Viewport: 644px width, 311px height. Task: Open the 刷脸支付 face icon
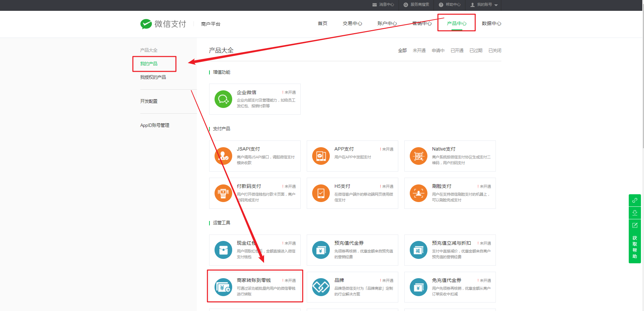419,193
